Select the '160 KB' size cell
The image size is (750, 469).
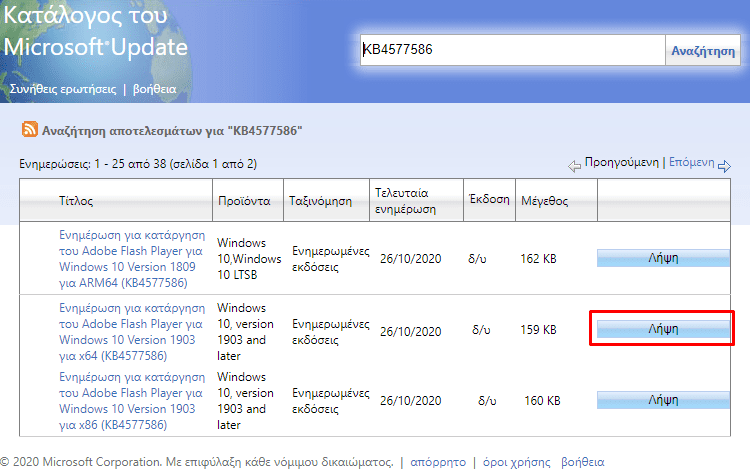[x=542, y=400]
